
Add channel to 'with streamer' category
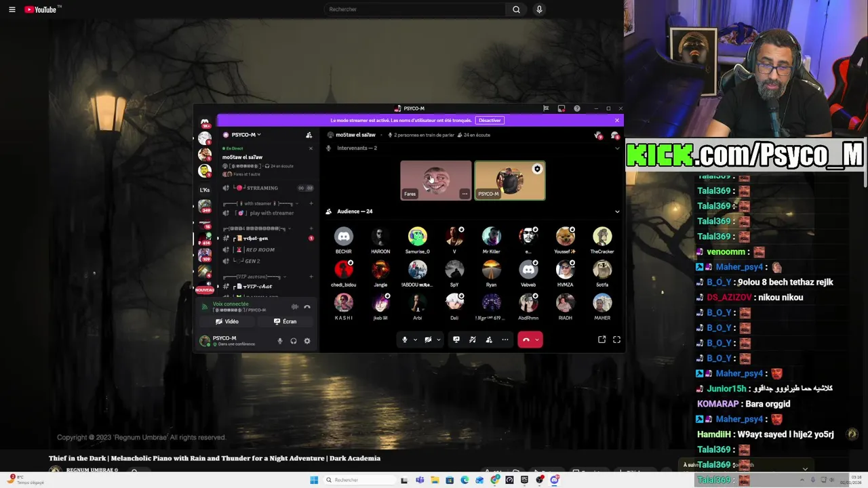[x=311, y=203]
